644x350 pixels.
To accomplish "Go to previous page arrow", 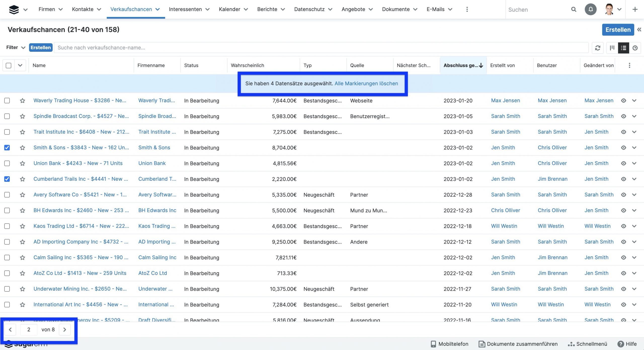I will tap(10, 330).
